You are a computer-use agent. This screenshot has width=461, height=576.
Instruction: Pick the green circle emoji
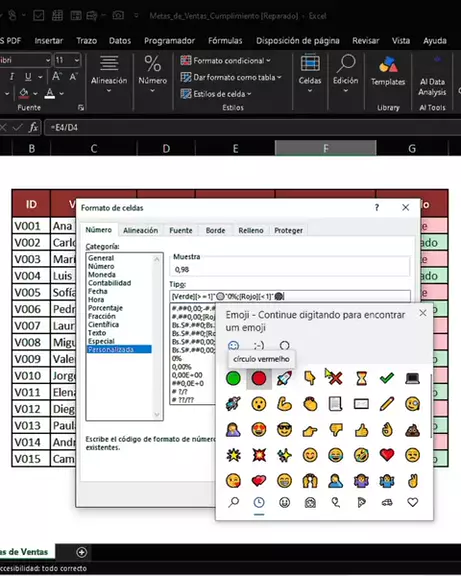pyautogui.click(x=233, y=378)
